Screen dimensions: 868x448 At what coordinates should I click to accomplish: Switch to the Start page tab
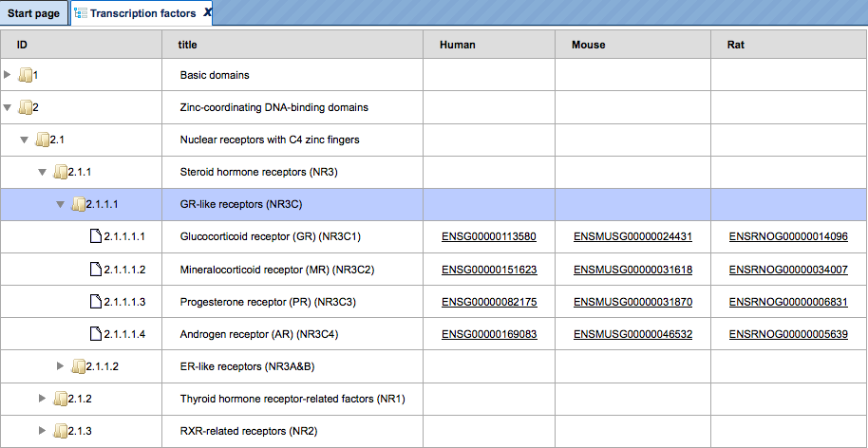(x=34, y=13)
